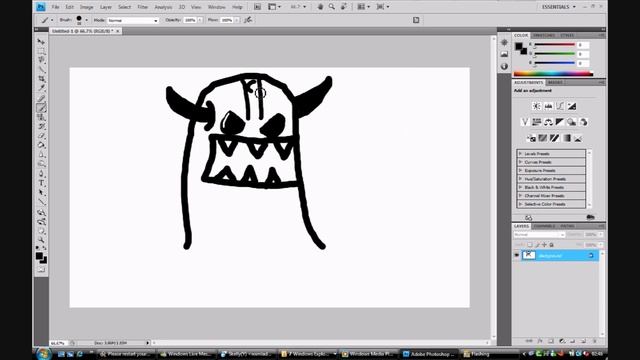Open Windows Start button
Image resolution: width=640 pixels, height=360 pixels.
(x=43, y=353)
